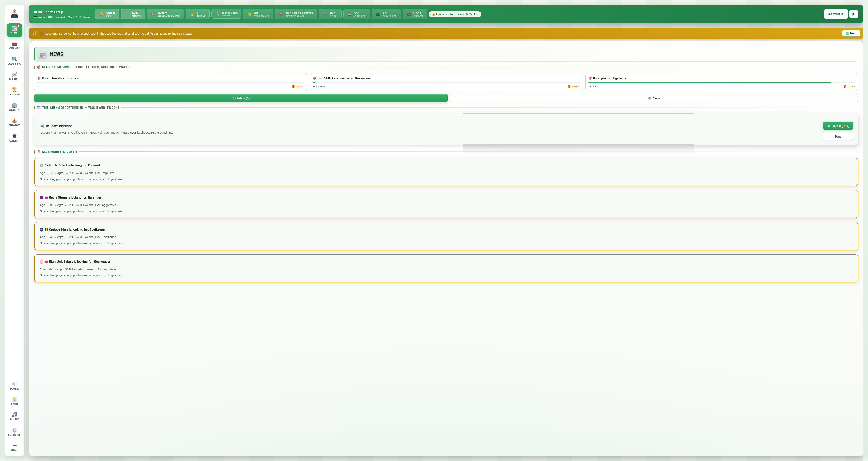Click the unlock icon on tutorial banner

tap(35, 33)
